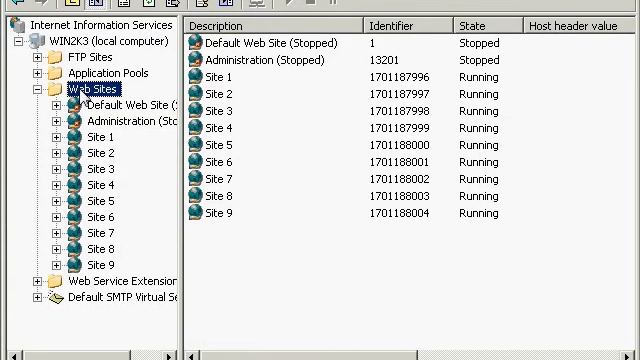640x360 pixels.
Task: Sort by the Host header value column
Action: [579, 26]
